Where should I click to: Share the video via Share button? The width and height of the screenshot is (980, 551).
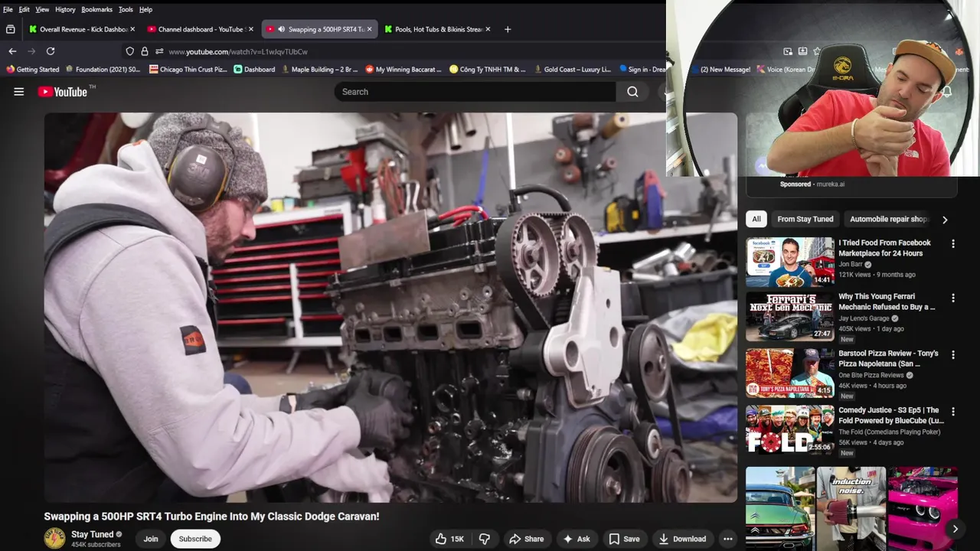pyautogui.click(x=527, y=539)
